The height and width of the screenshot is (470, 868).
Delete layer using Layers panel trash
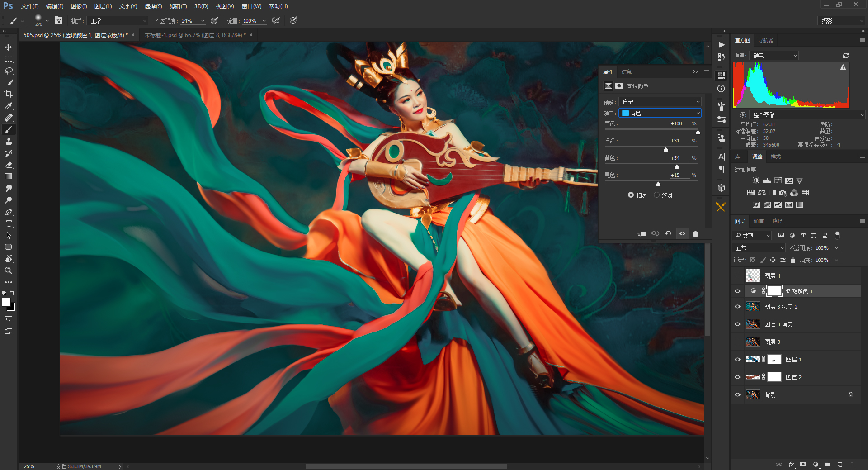coord(852,465)
